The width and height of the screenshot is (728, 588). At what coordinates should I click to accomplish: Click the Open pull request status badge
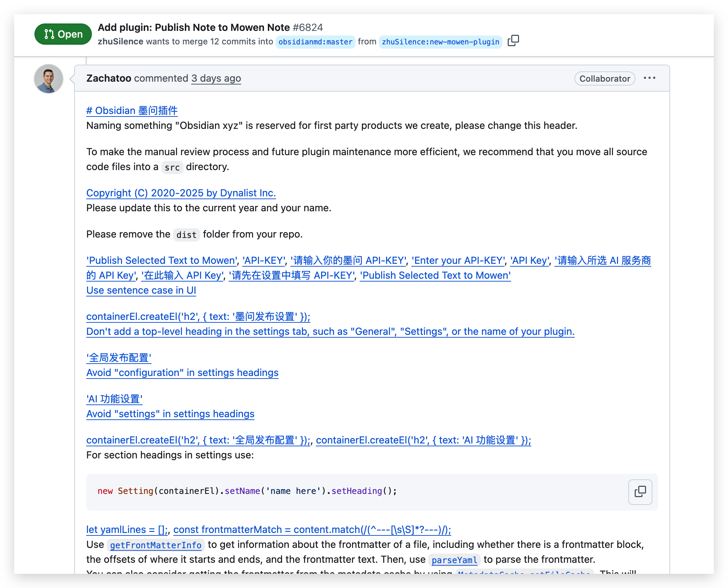[63, 34]
